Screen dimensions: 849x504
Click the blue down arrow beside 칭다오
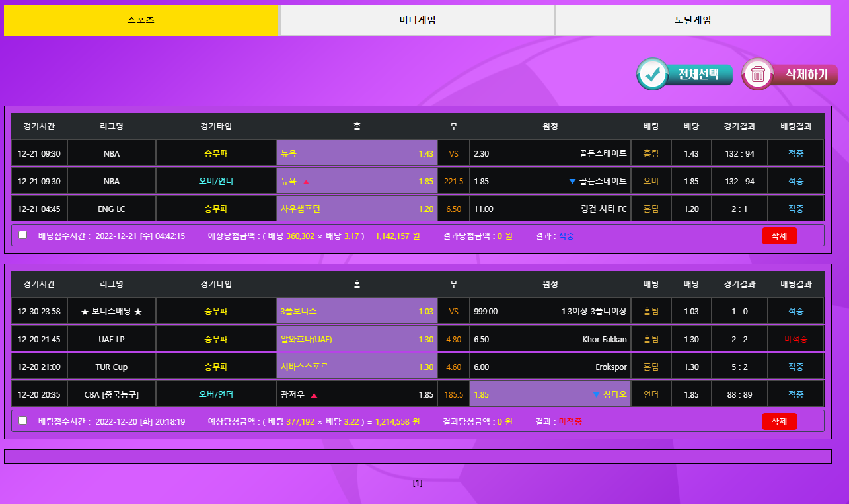tap(596, 395)
